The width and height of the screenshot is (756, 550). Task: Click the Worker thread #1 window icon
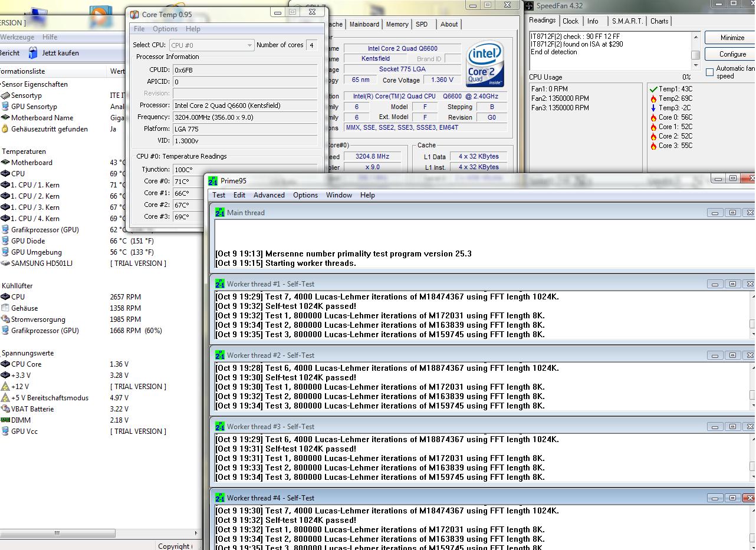(220, 284)
